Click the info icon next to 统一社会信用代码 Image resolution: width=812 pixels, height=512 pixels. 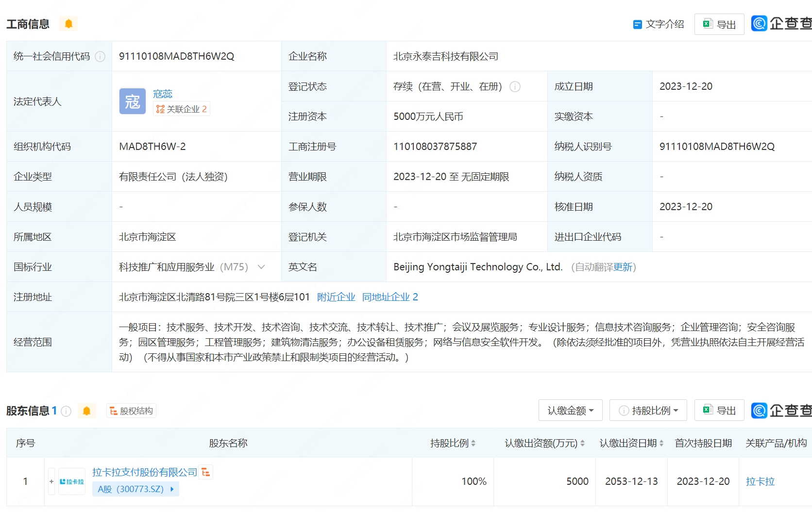[x=100, y=57]
